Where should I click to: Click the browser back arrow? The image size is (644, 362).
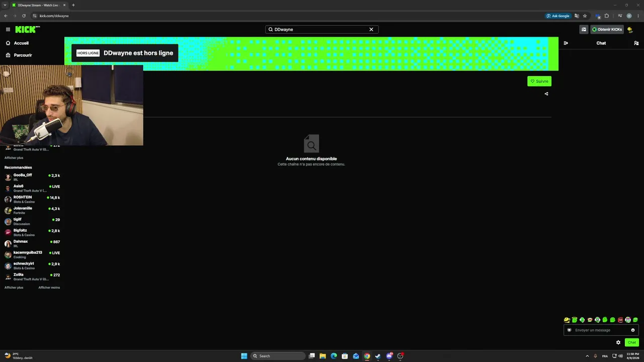pos(6,16)
